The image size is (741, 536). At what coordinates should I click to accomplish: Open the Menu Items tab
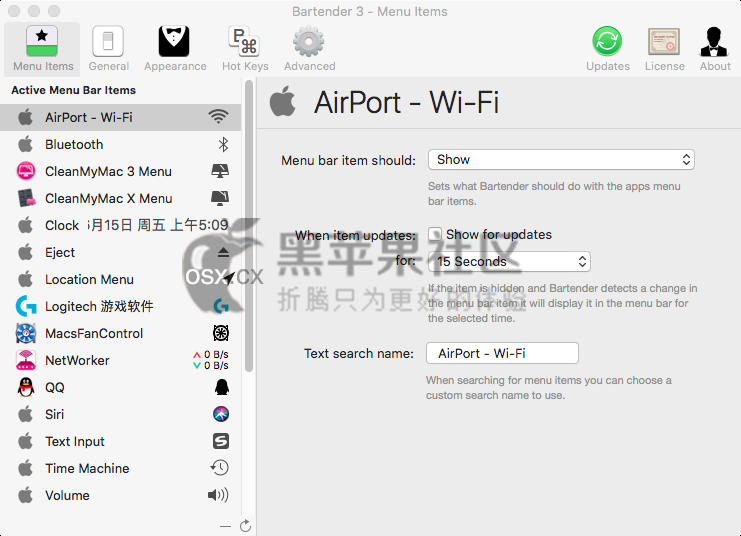(43, 49)
